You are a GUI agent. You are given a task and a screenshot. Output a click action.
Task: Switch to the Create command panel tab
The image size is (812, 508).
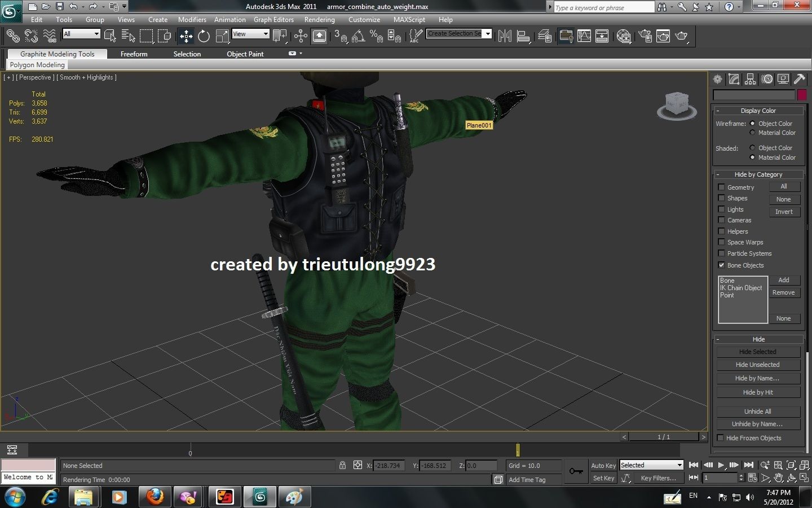[717, 80]
